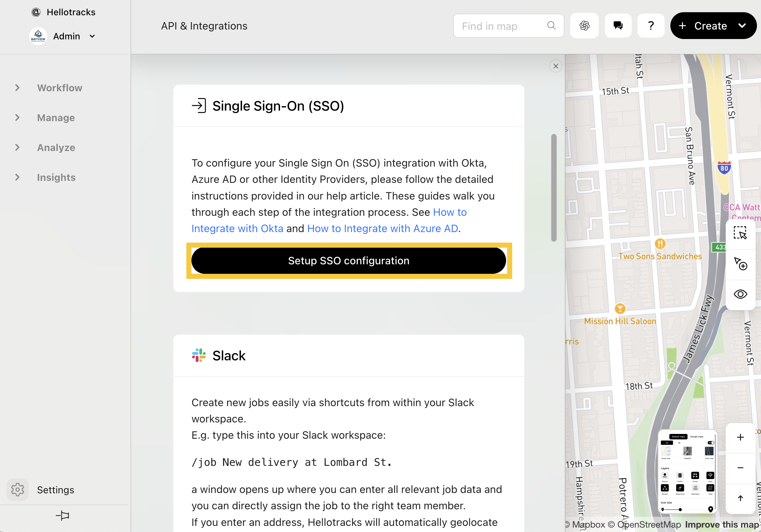Click the Interstate 80 shield on map
The height and width of the screenshot is (532, 761).
724,168
